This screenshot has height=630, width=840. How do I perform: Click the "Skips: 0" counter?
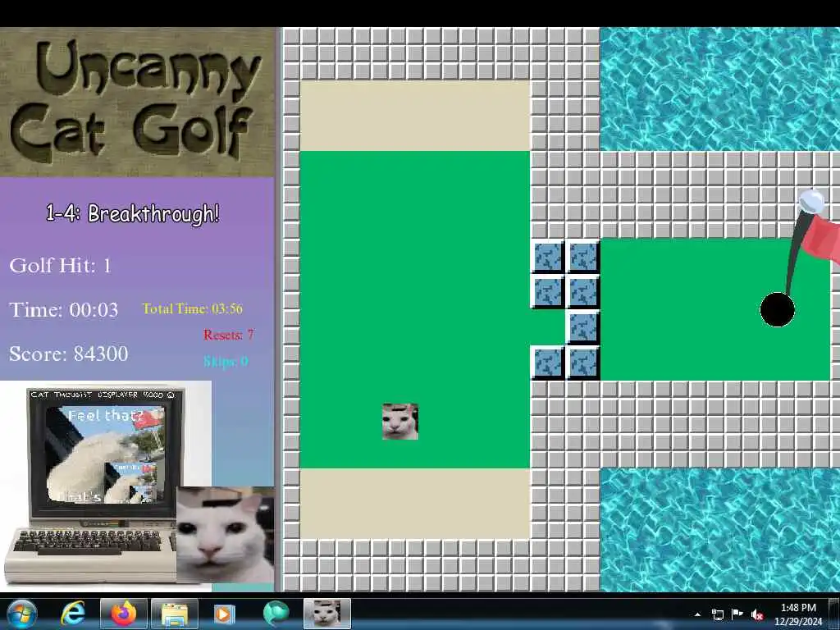coord(226,362)
